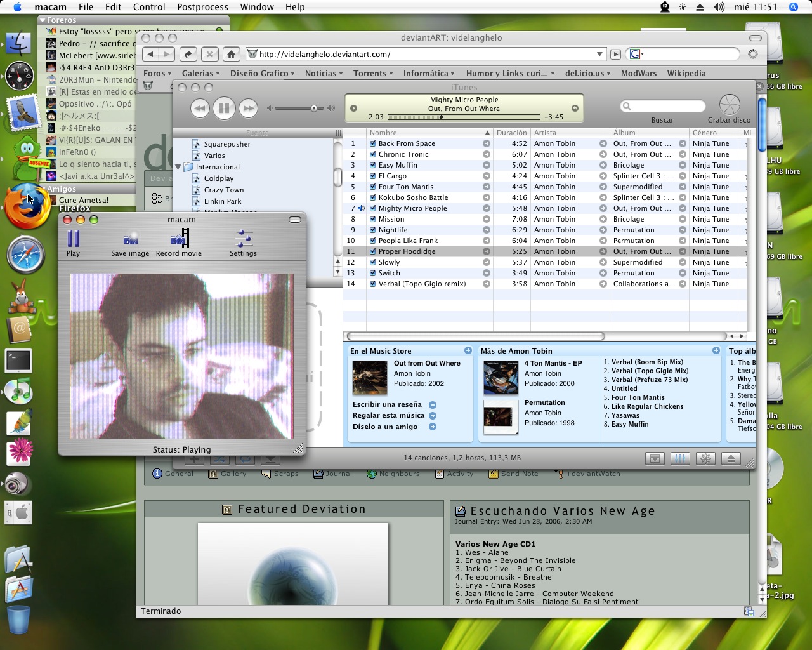Click the volume icon in menu bar
812x650 pixels.
tap(719, 7)
